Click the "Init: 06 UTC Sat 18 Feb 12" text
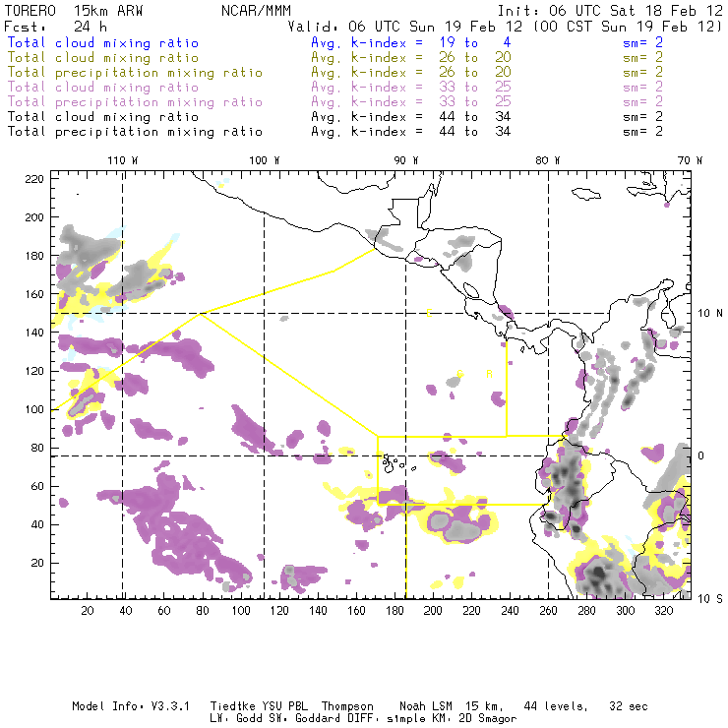728x728 pixels. point(610,11)
